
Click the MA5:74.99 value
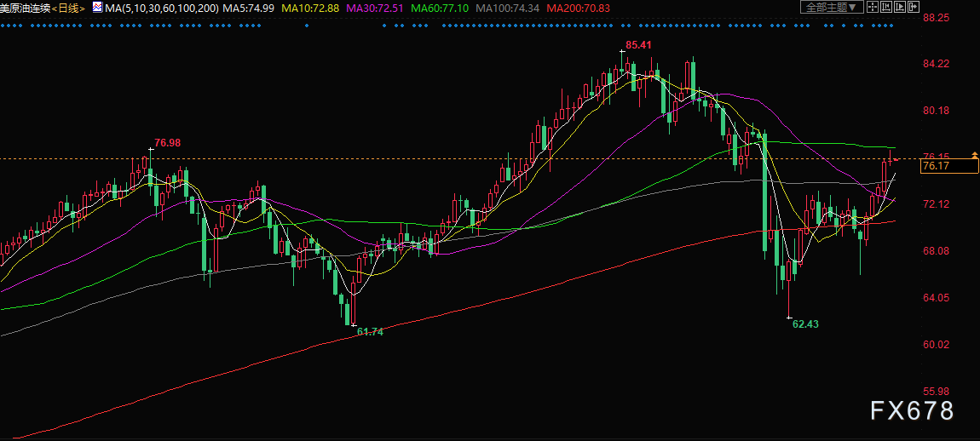tap(249, 8)
